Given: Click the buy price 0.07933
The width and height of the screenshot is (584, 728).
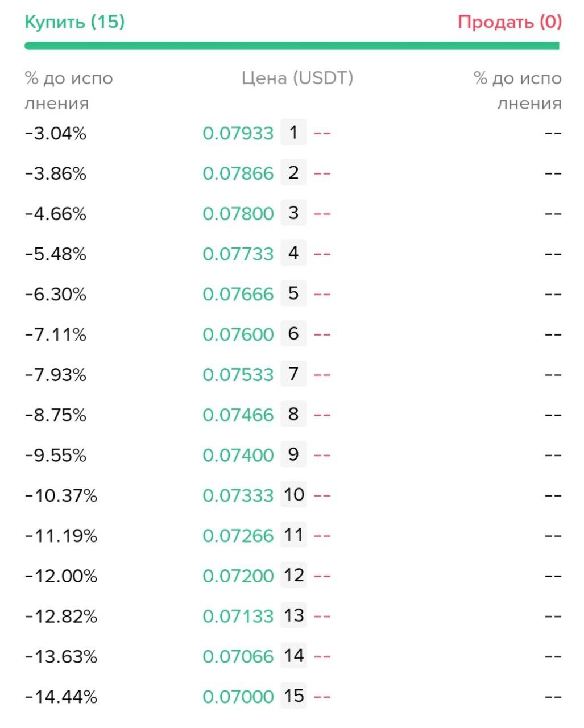Looking at the screenshot, I should click(x=238, y=134).
